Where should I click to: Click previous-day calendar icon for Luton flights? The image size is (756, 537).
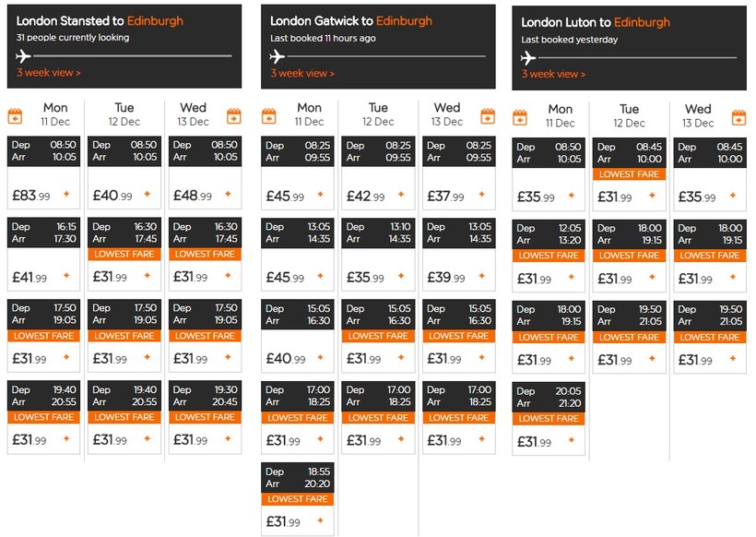pos(520,118)
